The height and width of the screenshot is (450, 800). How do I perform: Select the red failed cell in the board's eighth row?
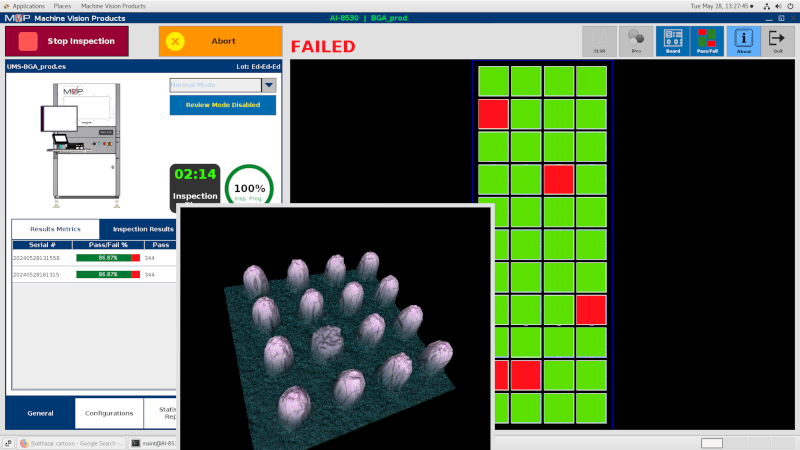coord(591,310)
